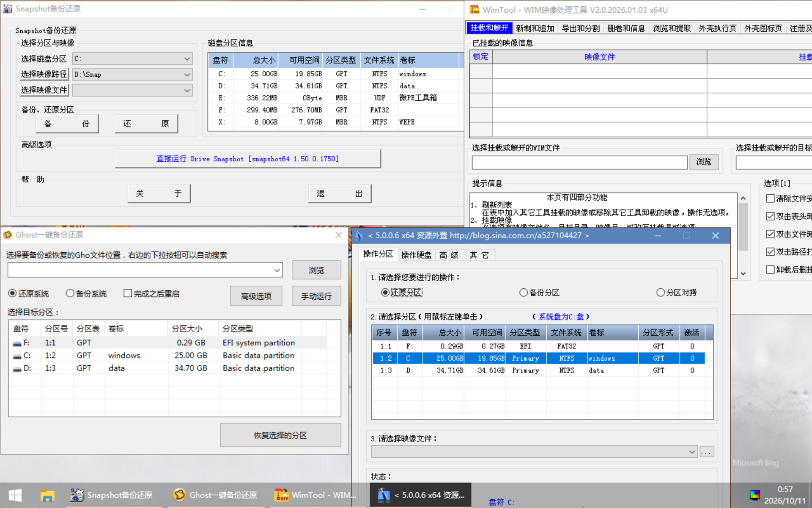
Task: Run Drive Snapshot directly via link button
Action: tap(248, 159)
